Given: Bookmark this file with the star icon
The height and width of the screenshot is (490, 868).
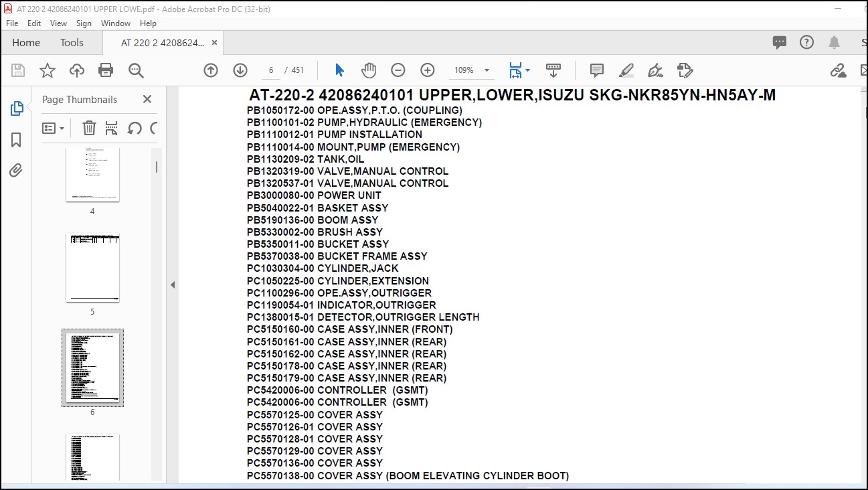Looking at the screenshot, I should tap(48, 70).
